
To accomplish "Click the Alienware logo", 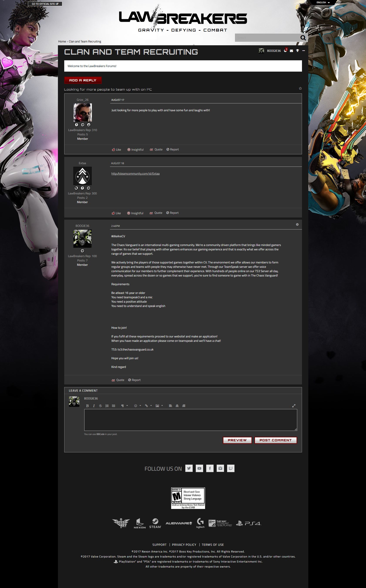I will [179, 523].
